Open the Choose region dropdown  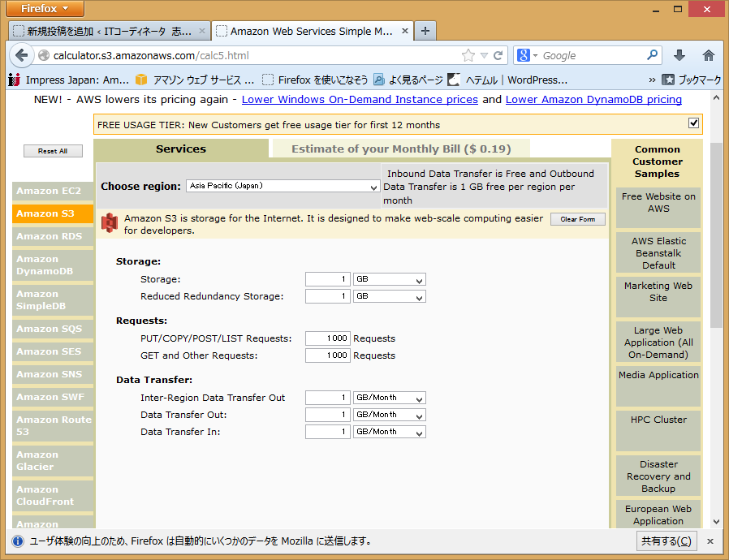tap(283, 186)
